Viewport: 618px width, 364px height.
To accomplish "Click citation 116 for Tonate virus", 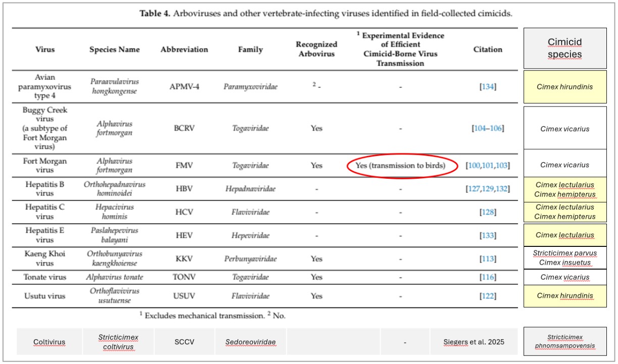I will point(488,277).
